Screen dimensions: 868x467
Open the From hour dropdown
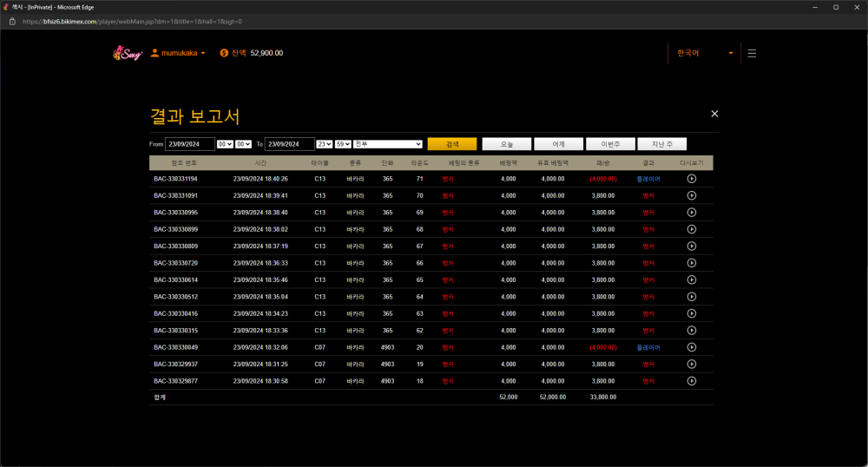click(225, 144)
